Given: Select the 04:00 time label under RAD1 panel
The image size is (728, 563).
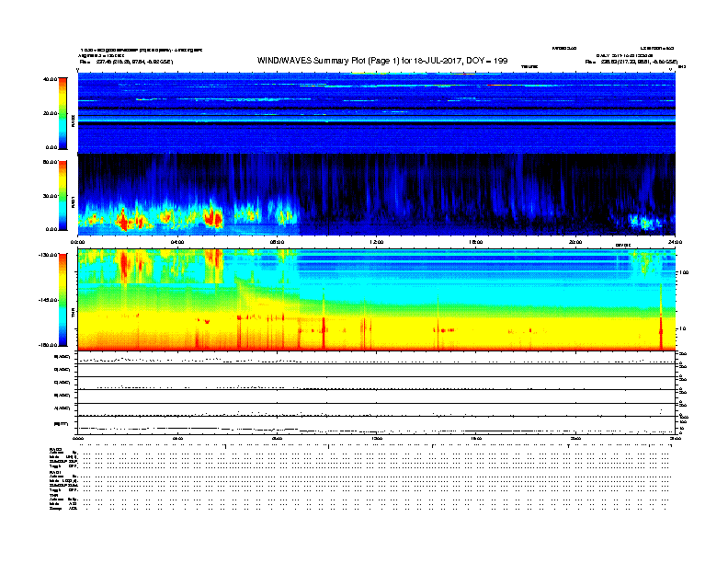Looking at the screenshot, I should 177,242.
